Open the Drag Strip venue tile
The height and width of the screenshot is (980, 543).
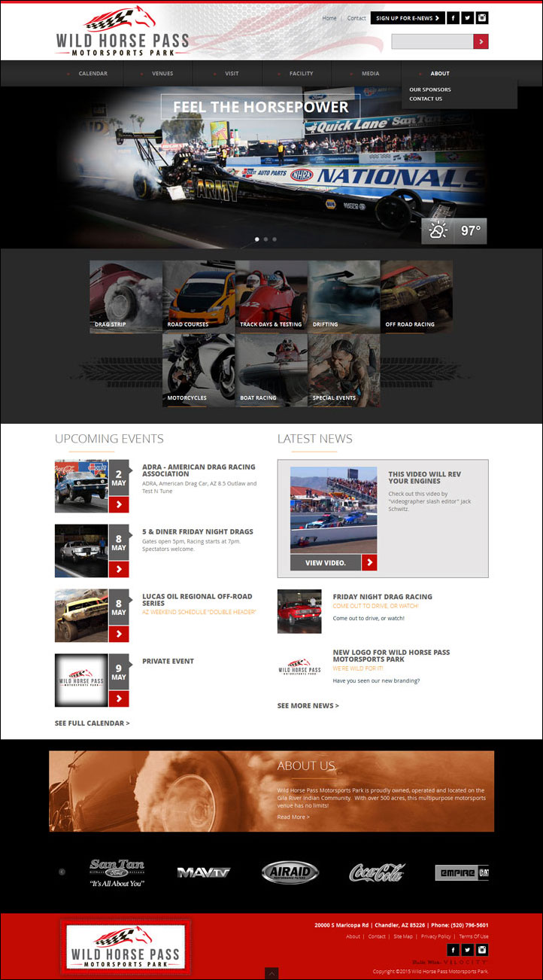(x=126, y=297)
